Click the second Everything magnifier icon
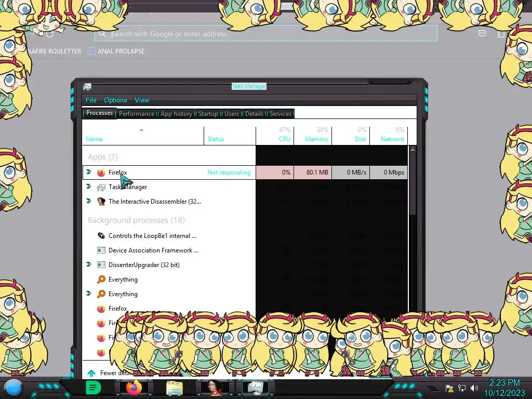 pos(101,294)
